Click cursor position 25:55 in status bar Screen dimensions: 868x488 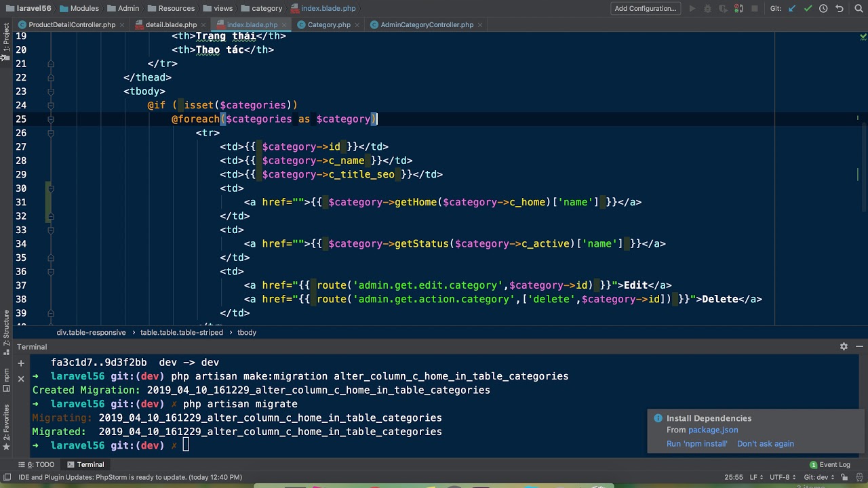click(734, 477)
